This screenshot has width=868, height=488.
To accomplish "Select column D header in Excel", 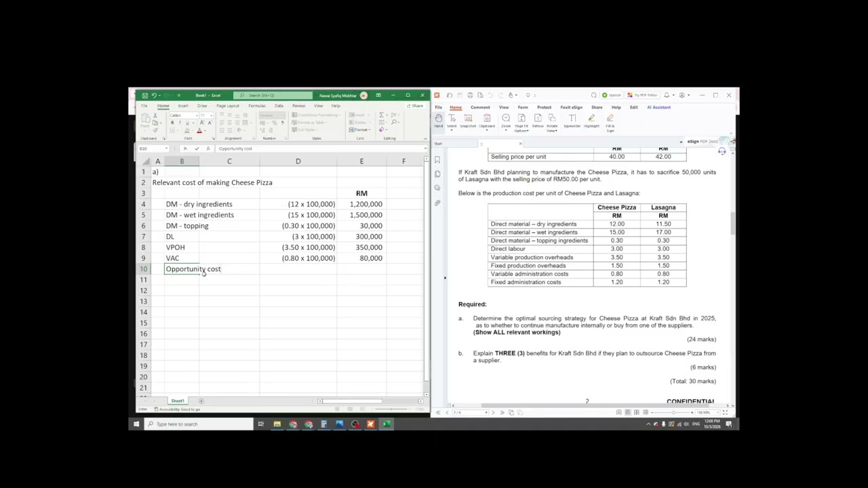I will click(x=298, y=161).
